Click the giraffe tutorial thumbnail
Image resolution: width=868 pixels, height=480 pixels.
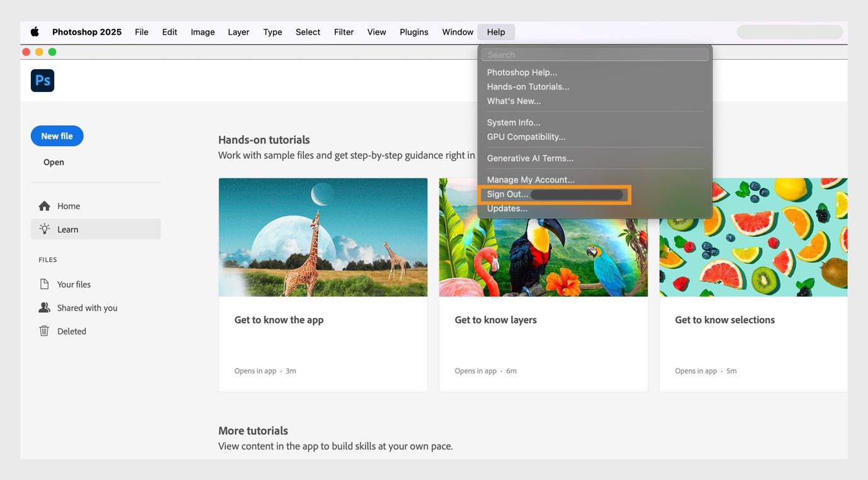click(323, 237)
